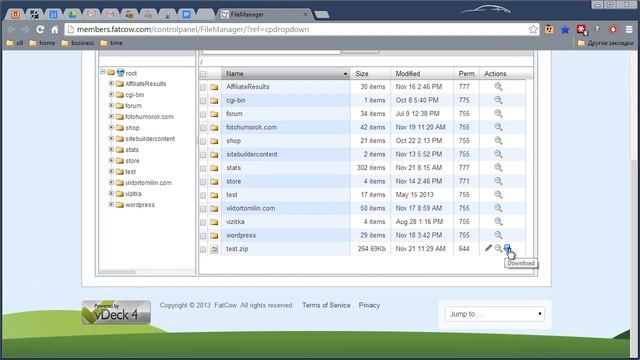Open the sitebuildercontent folder link in file list
Screen dimensions: 640x360
[251, 154]
